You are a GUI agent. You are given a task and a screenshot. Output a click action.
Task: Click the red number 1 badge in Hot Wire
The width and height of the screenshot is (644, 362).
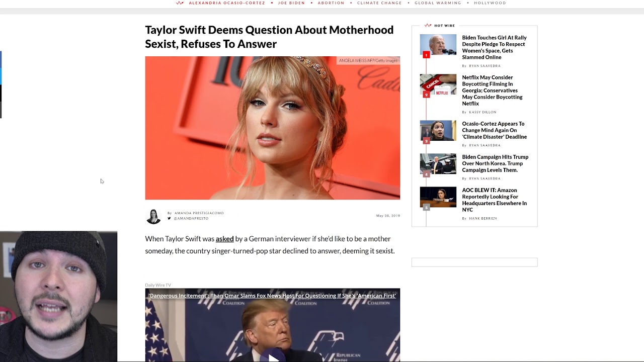coord(426,55)
